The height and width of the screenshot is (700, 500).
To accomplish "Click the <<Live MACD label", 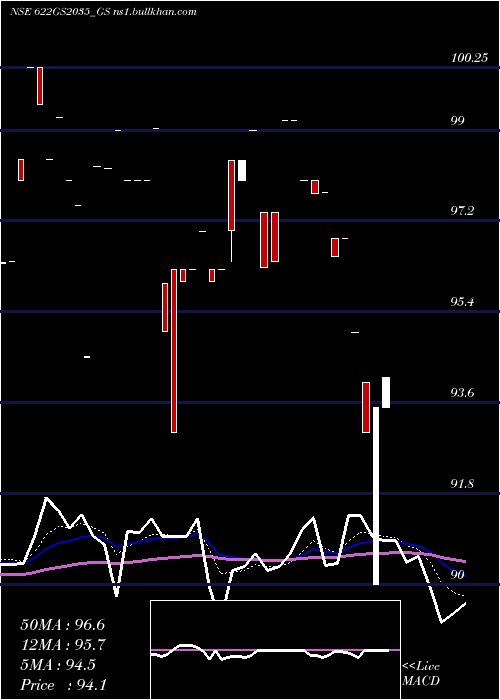I will click(x=421, y=673).
